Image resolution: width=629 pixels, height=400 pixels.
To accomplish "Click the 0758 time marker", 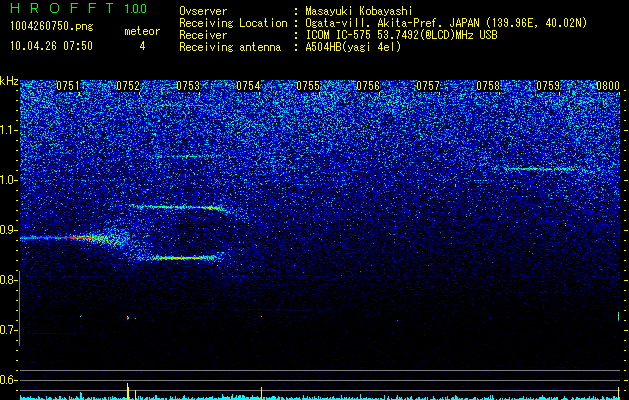I will (x=488, y=86).
